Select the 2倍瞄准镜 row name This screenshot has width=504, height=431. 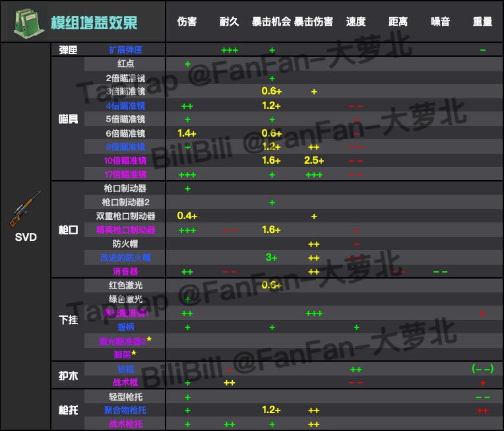click(125, 78)
